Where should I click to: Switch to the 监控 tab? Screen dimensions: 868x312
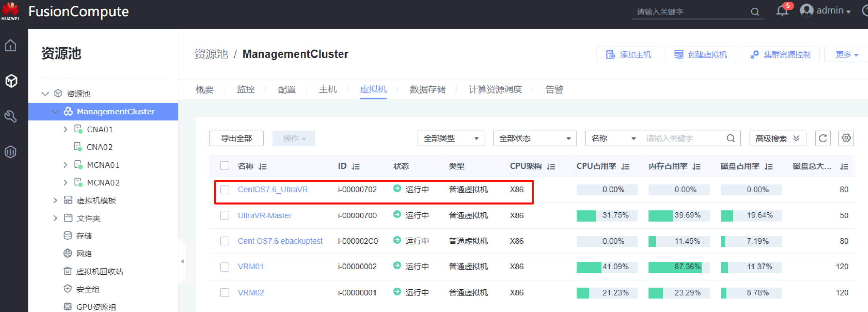(245, 89)
